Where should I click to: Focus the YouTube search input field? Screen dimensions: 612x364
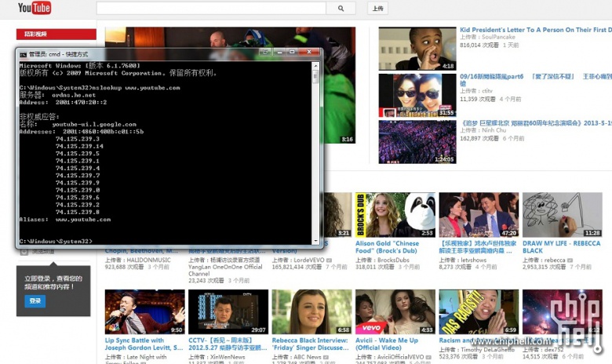click(x=211, y=8)
